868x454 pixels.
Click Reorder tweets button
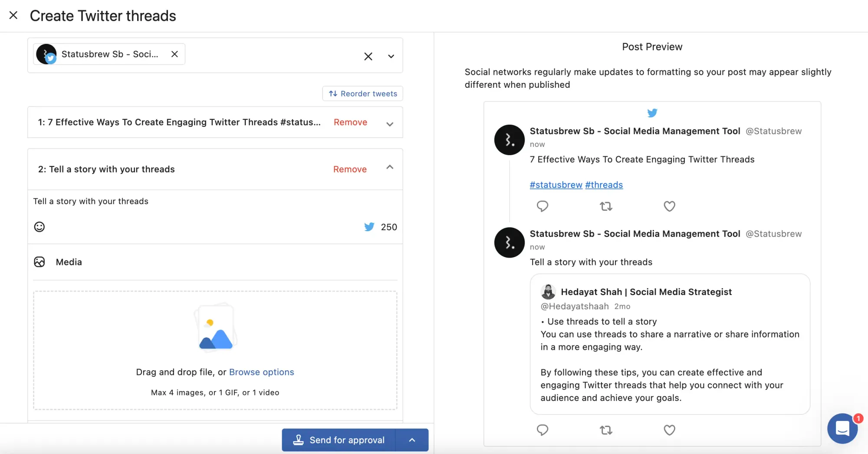coord(363,93)
